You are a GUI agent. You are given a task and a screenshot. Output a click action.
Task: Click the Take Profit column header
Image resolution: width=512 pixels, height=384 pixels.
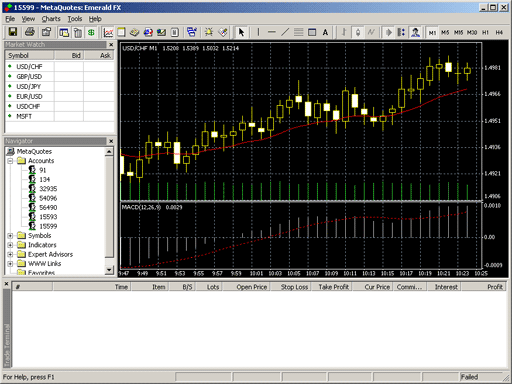pyautogui.click(x=332, y=287)
